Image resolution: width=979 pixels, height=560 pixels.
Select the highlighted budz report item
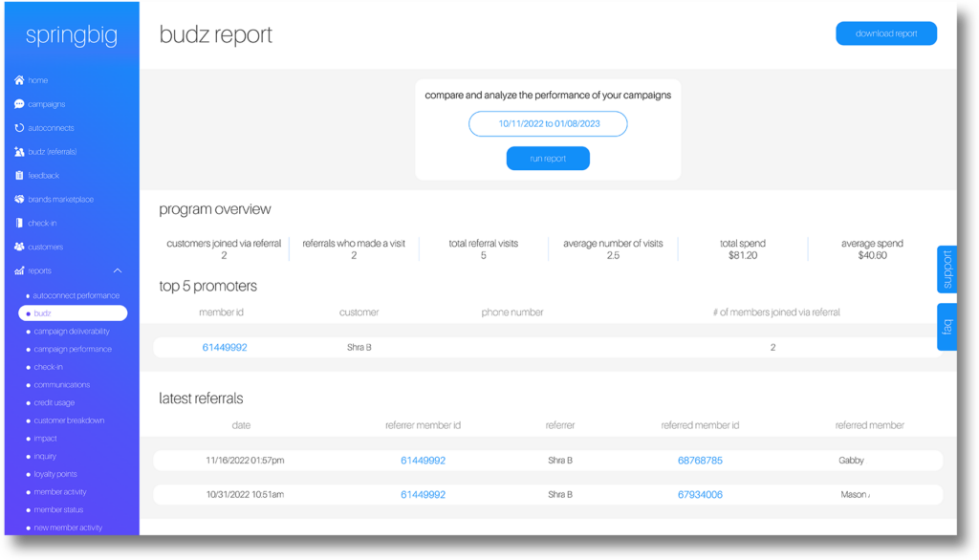click(x=73, y=312)
